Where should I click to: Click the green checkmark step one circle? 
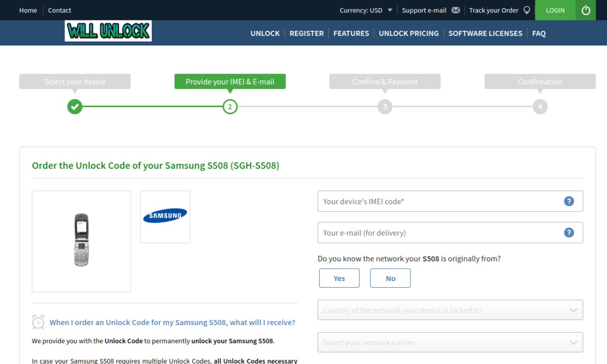point(75,107)
